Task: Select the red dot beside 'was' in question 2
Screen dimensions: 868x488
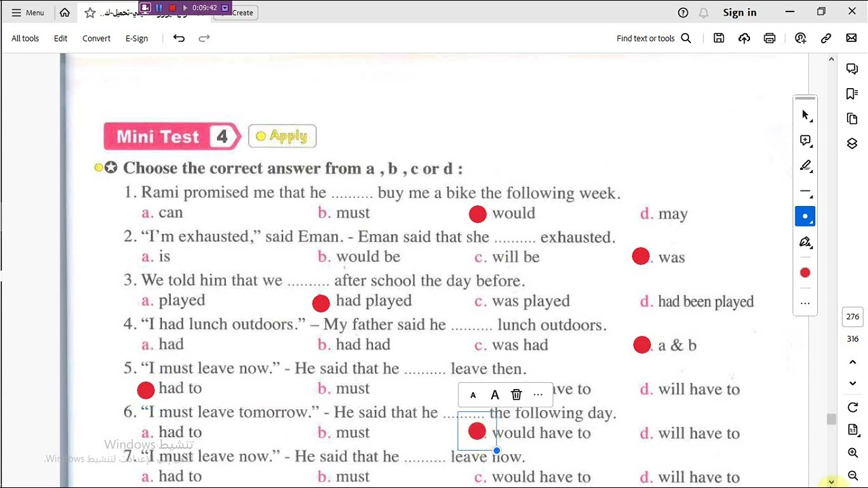Action: pos(641,256)
